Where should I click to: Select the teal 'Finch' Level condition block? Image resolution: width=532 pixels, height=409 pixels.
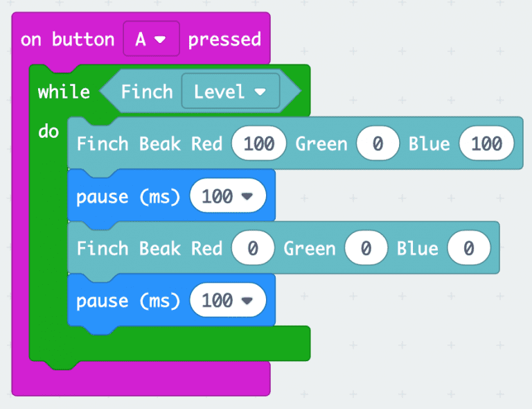[x=145, y=92]
